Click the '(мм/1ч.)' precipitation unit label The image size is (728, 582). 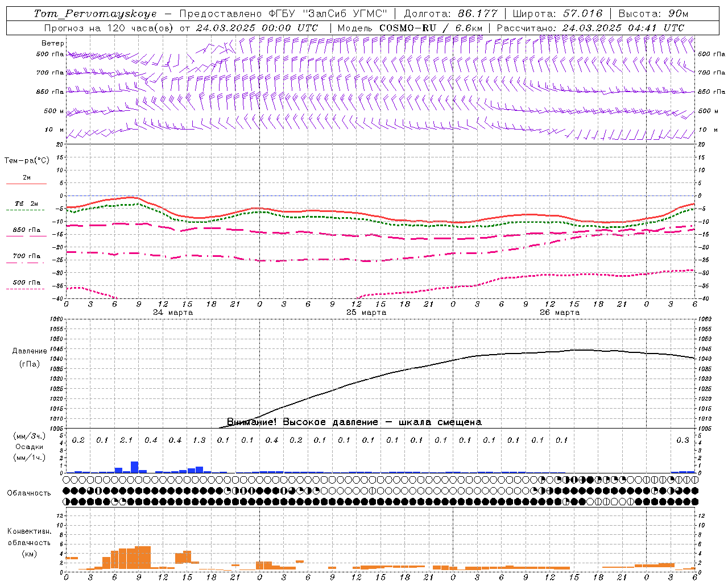tap(30, 458)
